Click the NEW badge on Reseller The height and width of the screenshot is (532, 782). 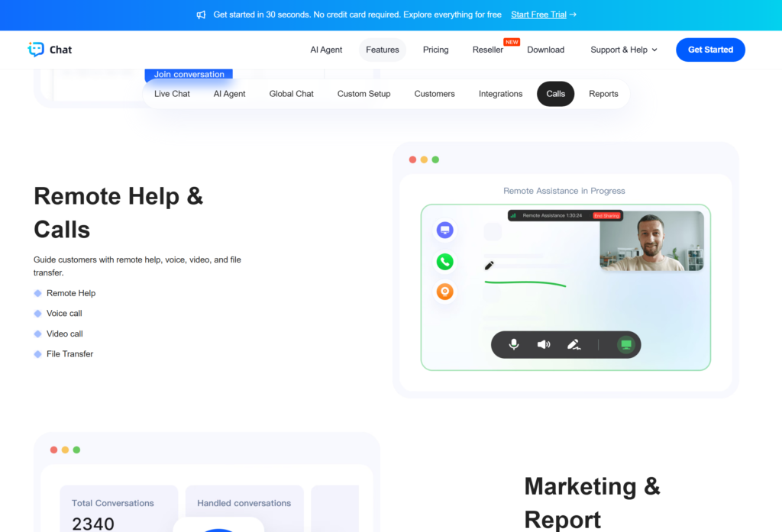coord(512,42)
